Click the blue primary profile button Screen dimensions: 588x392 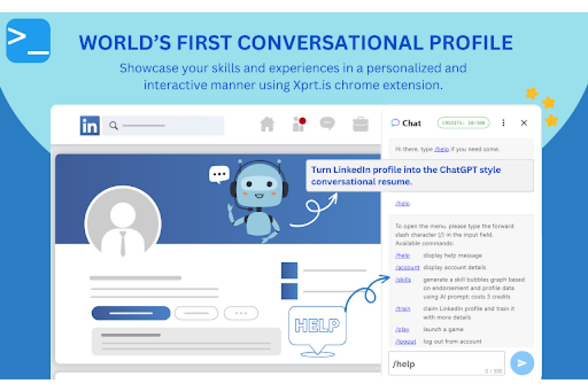(x=131, y=313)
